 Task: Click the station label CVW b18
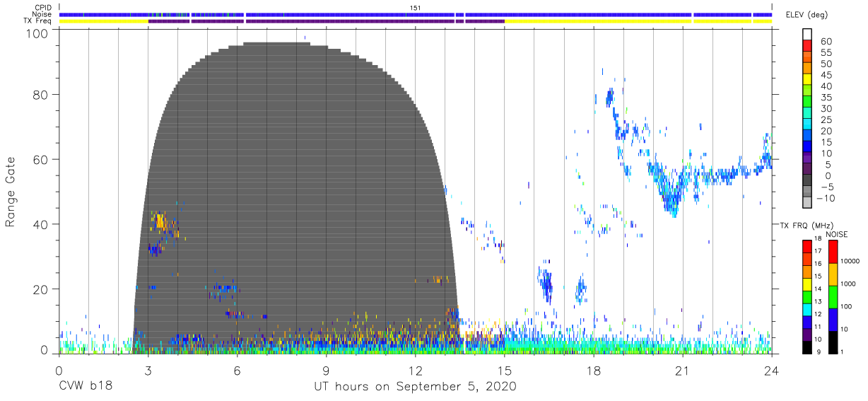(85, 387)
